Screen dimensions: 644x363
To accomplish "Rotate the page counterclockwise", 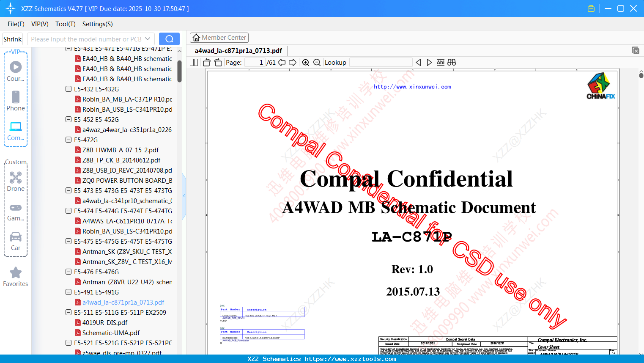I will coord(206,62).
